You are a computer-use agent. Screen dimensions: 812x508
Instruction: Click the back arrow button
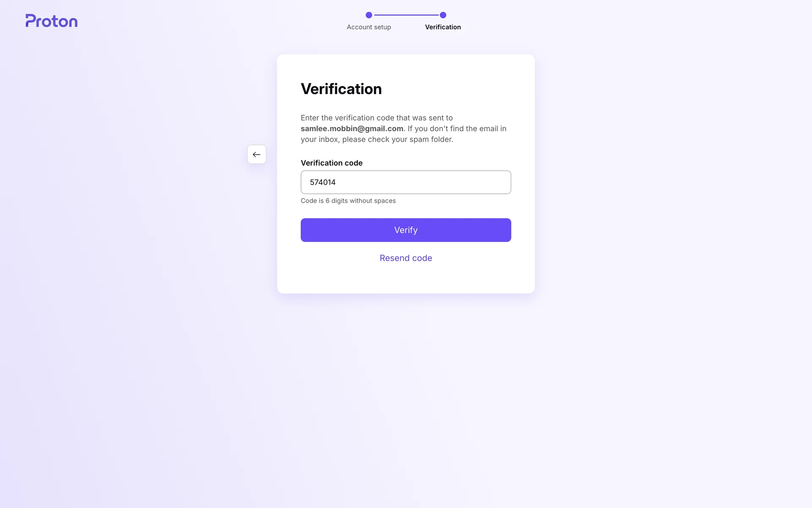coord(256,155)
